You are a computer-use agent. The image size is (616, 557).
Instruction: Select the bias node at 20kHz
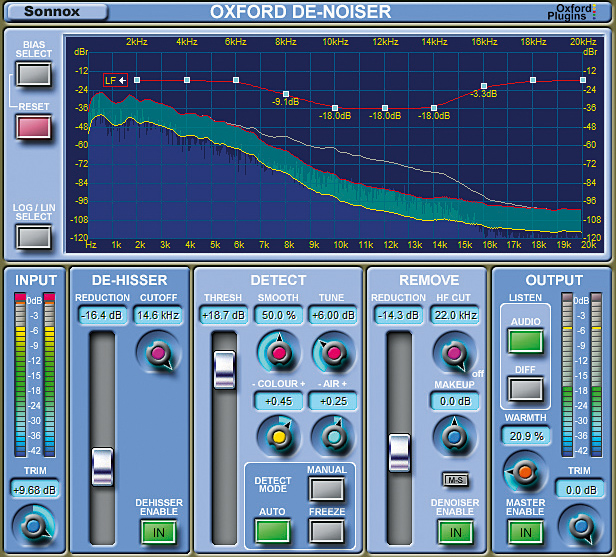583,80
